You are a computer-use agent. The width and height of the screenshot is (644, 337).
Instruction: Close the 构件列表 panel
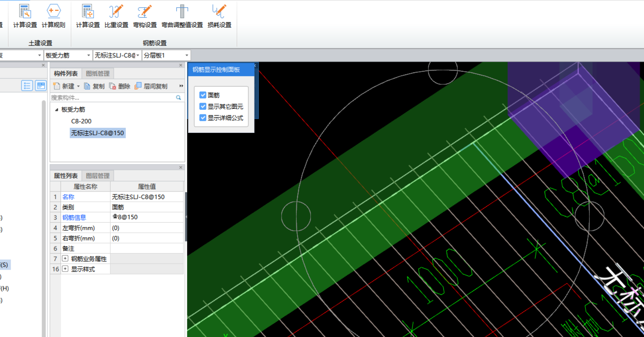181,65
